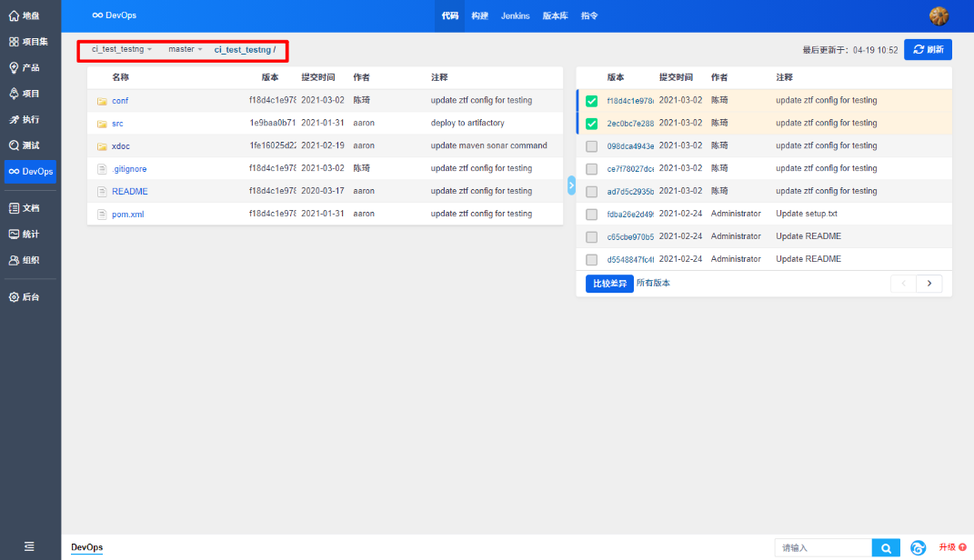Click the user avatar at top right

939,16
